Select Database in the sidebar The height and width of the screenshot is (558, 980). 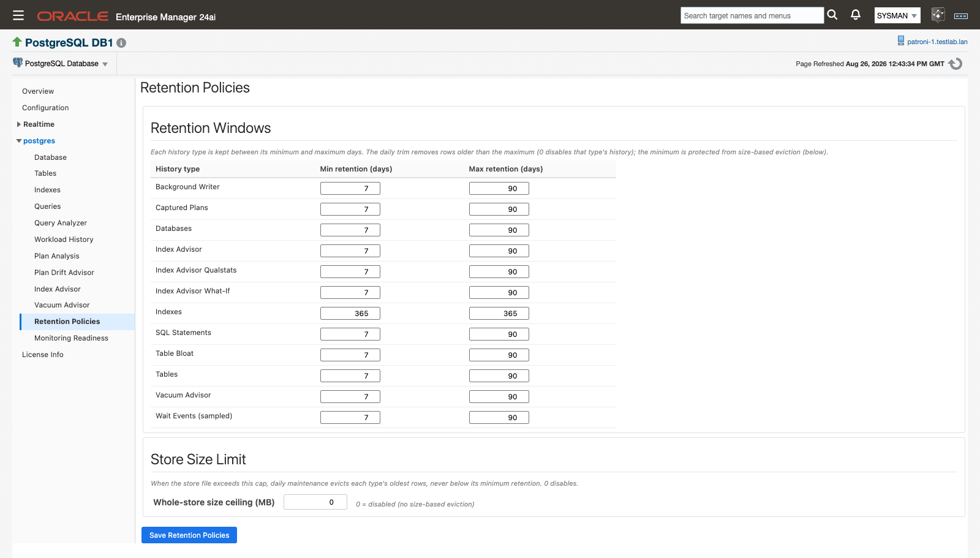coord(50,157)
